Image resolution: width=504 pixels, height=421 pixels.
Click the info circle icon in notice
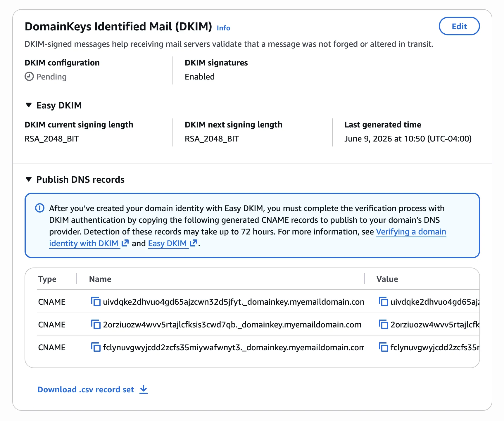pos(40,208)
